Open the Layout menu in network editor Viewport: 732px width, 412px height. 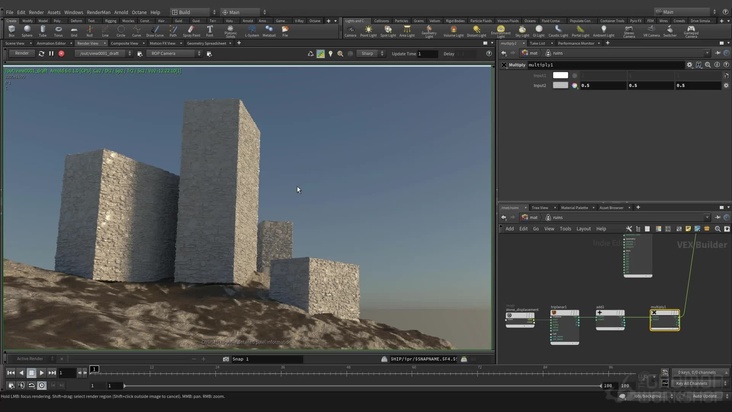tap(583, 228)
